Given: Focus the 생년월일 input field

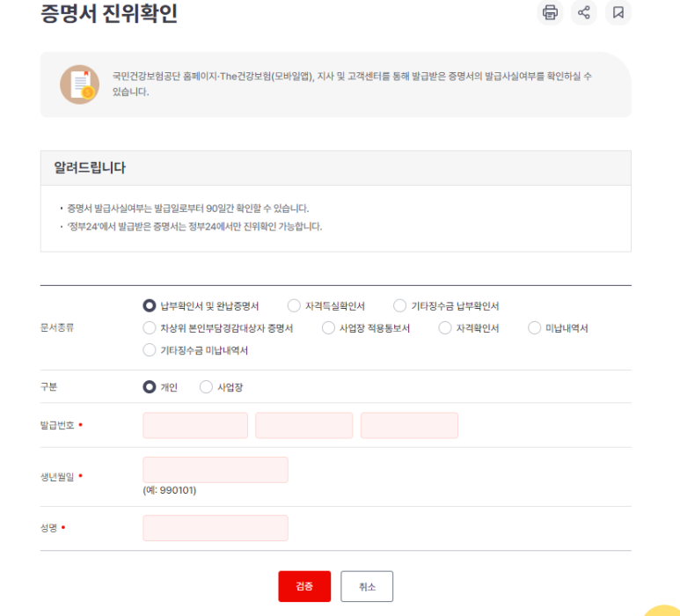Looking at the screenshot, I should (216, 470).
